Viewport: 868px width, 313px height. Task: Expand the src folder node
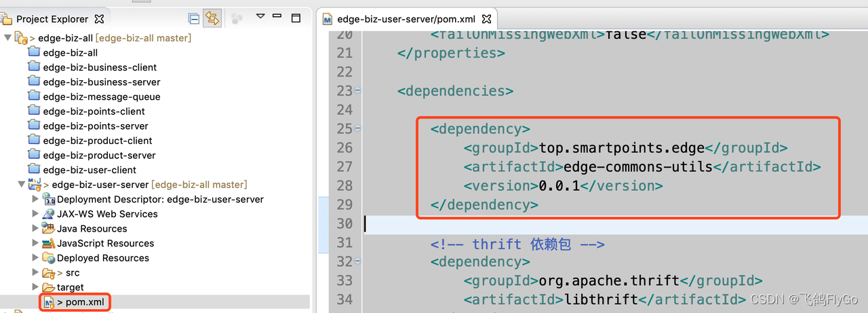[x=36, y=272]
